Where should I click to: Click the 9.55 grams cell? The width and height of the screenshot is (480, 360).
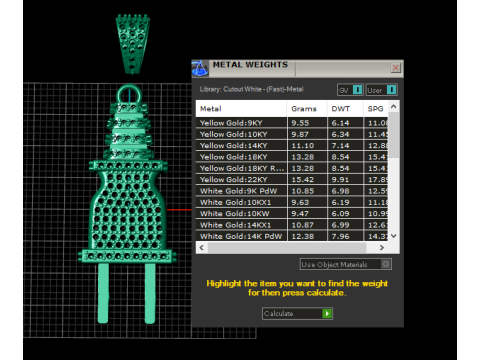point(307,123)
